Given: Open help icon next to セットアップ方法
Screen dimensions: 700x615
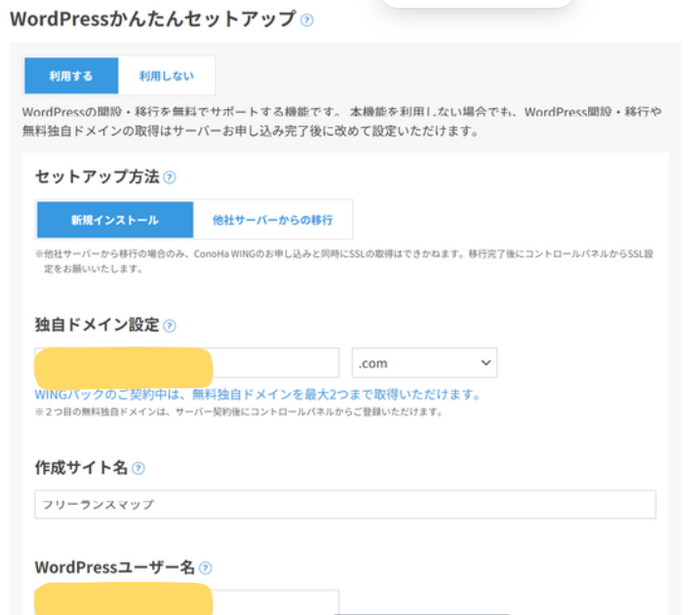Looking at the screenshot, I should click(170, 177).
